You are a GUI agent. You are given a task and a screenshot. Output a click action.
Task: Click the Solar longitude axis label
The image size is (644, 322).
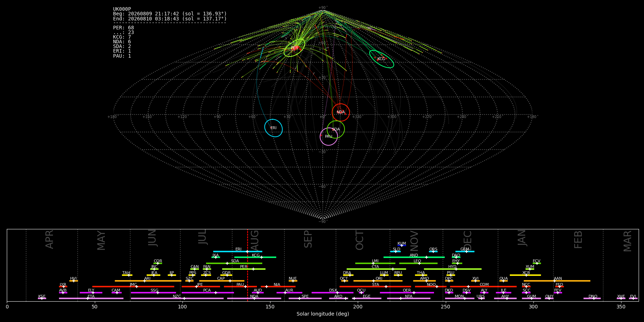pyautogui.click(x=323, y=314)
